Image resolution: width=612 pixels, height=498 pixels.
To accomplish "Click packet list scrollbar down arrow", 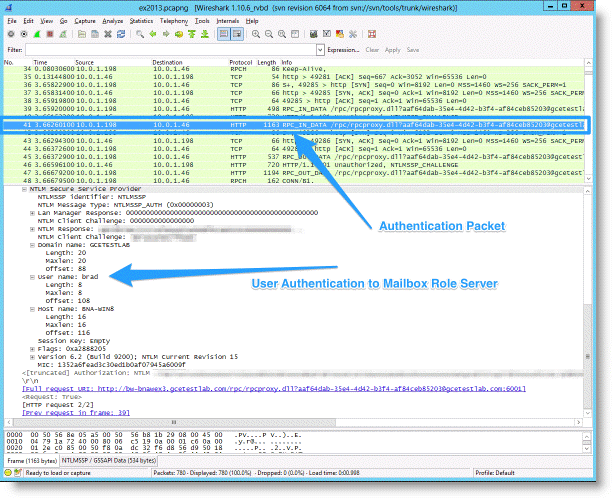I will 588,179.
